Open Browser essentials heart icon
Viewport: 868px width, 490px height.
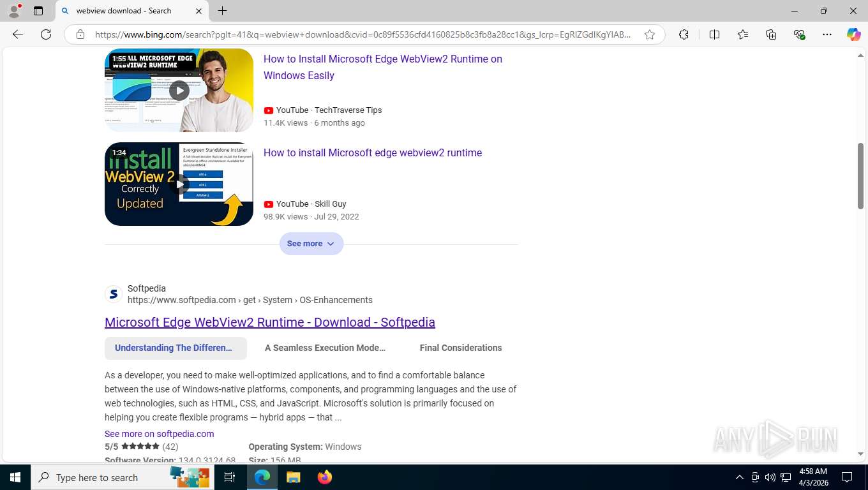click(799, 34)
